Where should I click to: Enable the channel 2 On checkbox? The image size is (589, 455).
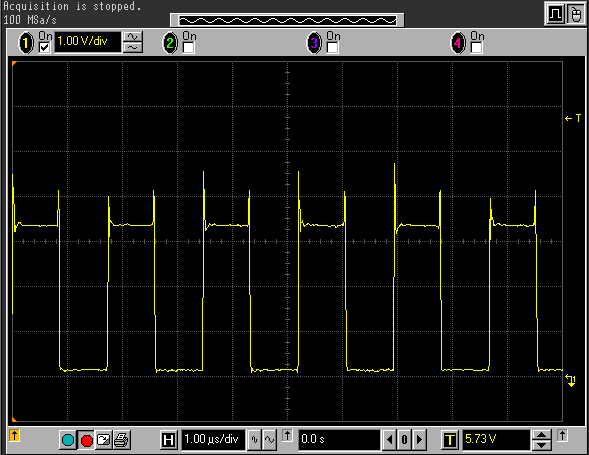(188, 48)
